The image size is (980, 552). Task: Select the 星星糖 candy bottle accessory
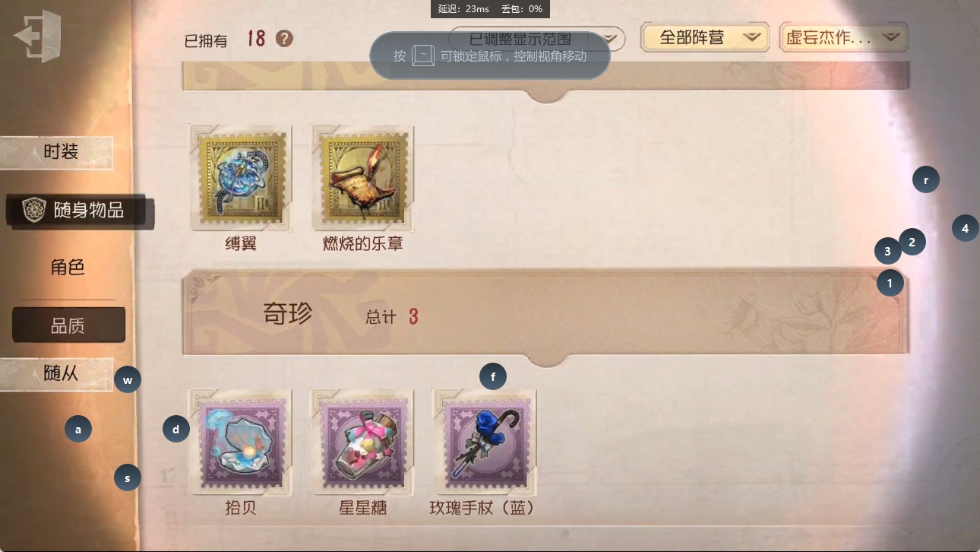click(362, 442)
